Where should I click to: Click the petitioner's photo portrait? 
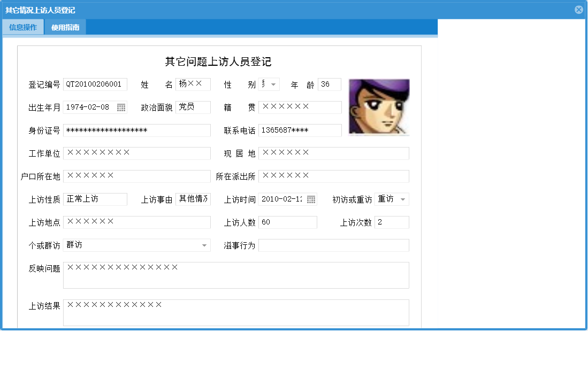[379, 106]
